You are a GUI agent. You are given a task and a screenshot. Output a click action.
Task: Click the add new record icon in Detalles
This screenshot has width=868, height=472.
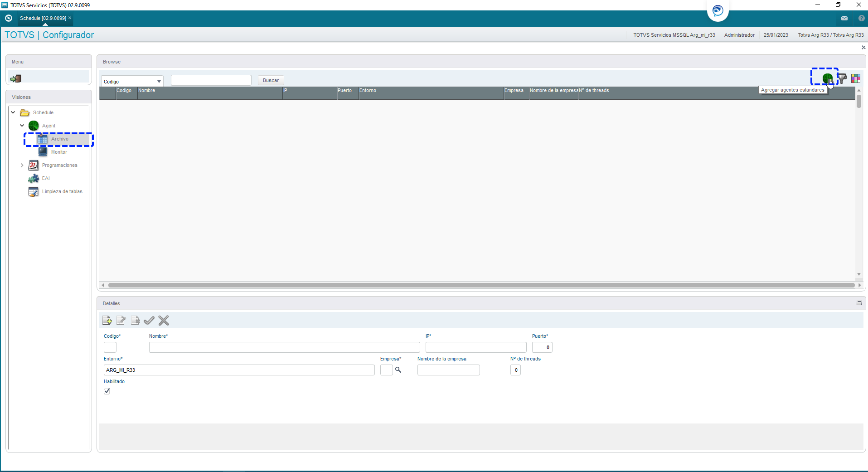click(x=107, y=321)
